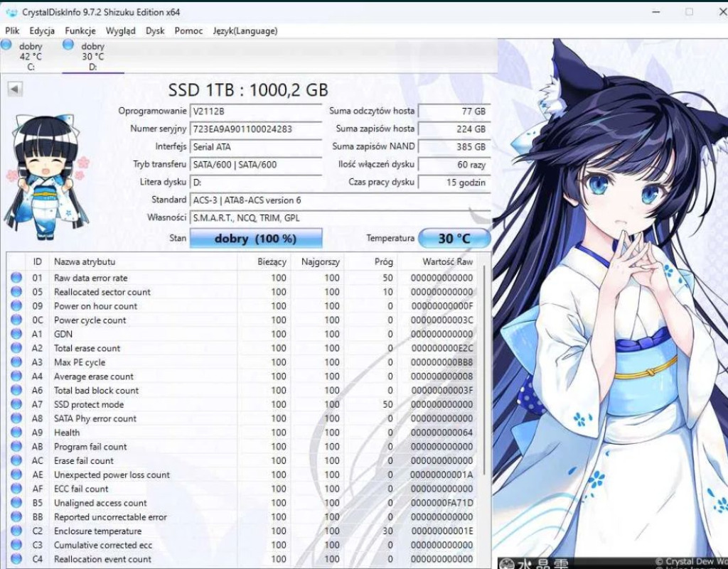Viewport: 728px width, 569px height.
Task: Click the attribute list vertical scrollbar
Action: [483, 371]
